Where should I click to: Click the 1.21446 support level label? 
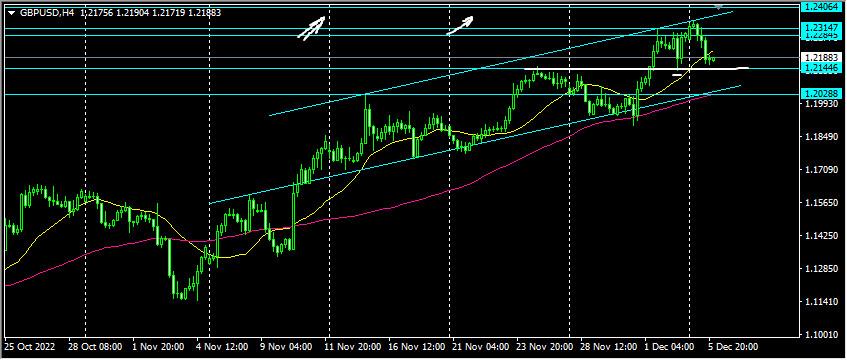(821, 68)
